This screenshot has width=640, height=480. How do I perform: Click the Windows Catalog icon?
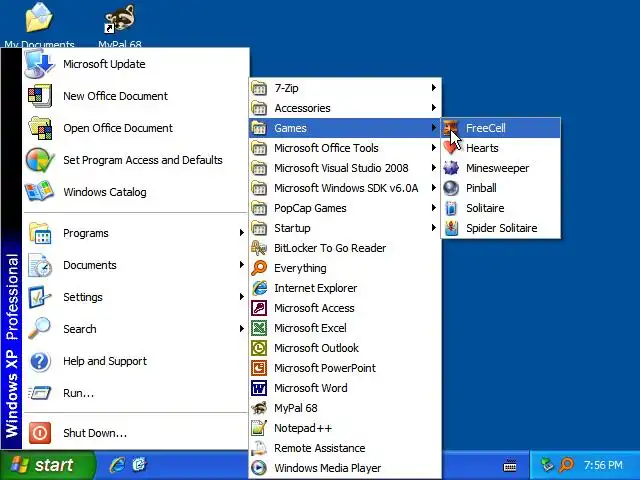(40, 192)
